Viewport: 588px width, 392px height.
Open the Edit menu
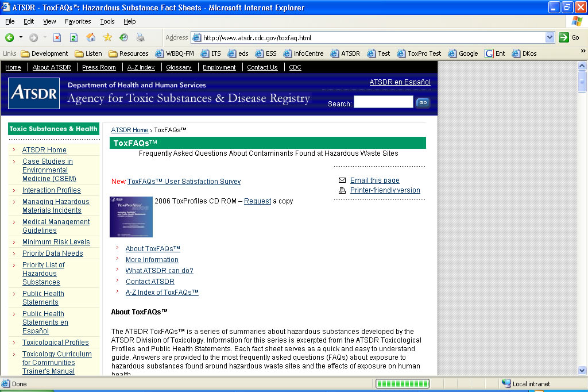click(29, 21)
